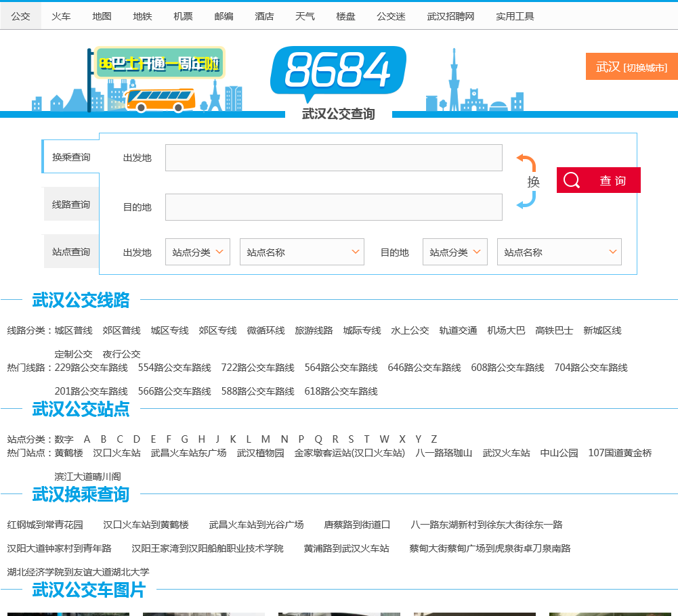Open the 定制公交 route category

(x=74, y=355)
